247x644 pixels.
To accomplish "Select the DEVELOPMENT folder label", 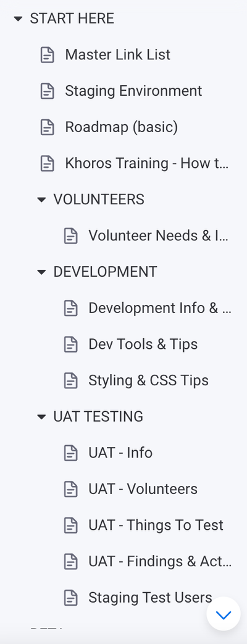I will click(x=105, y=272).
